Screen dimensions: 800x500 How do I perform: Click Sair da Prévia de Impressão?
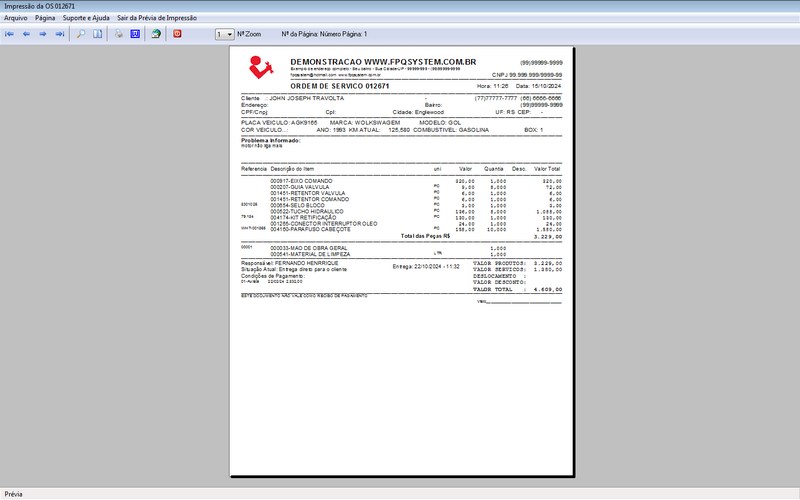point(156,18)
